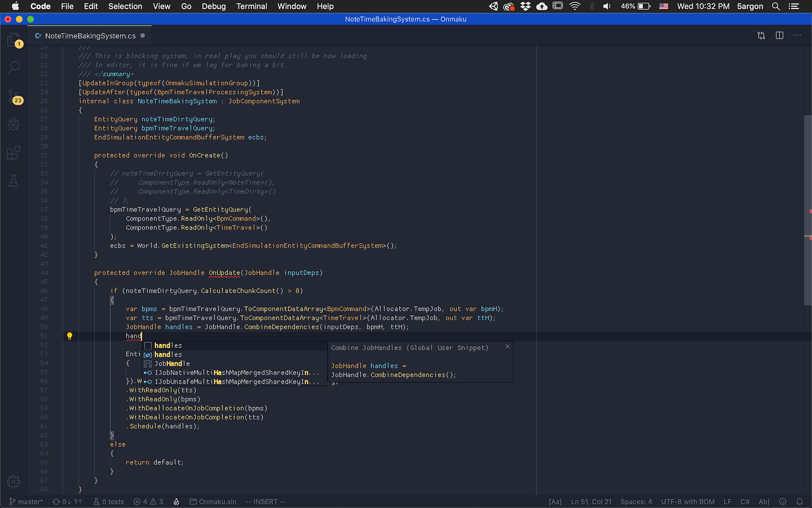Dismiss the Combine JobHandles snippet popup
812x508 pixels.
[507, 346]
